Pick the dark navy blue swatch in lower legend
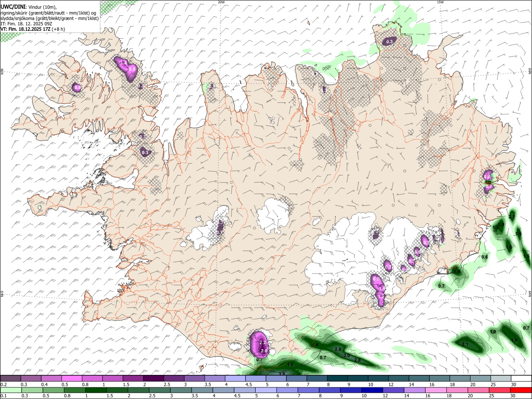The width and height of the screenshot is (532, 399). [372, 390]
